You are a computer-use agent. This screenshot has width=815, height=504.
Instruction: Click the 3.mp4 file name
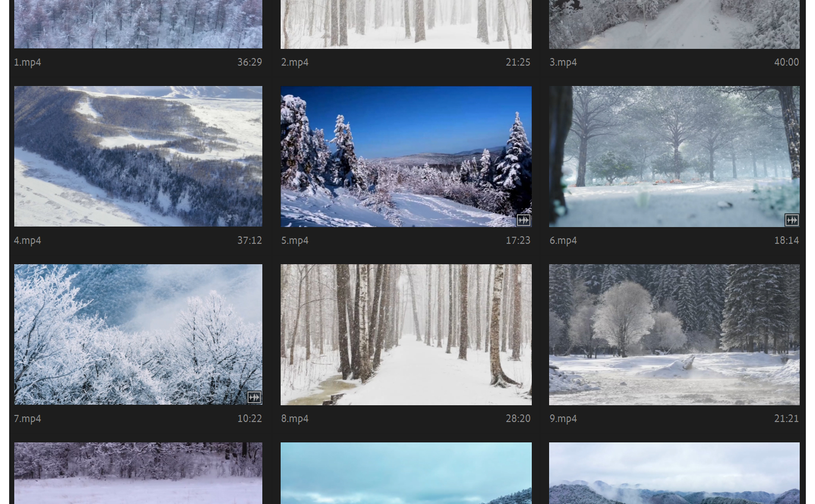coord(563,63)
